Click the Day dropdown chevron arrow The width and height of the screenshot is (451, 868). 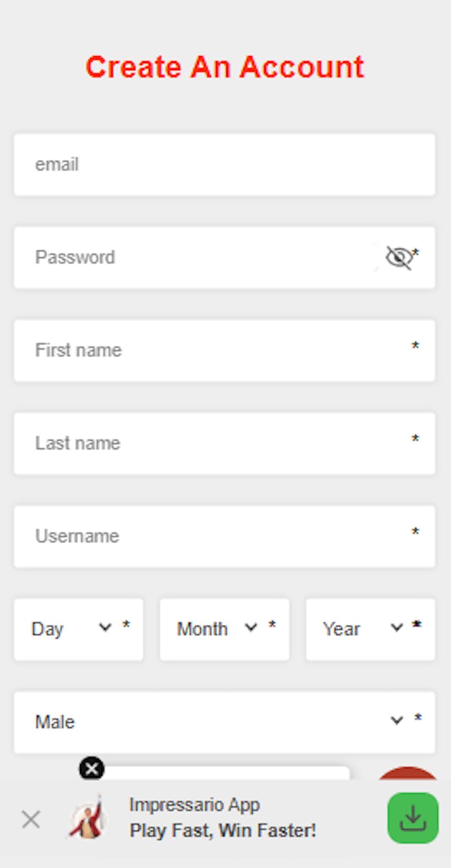tap(105, 628)
